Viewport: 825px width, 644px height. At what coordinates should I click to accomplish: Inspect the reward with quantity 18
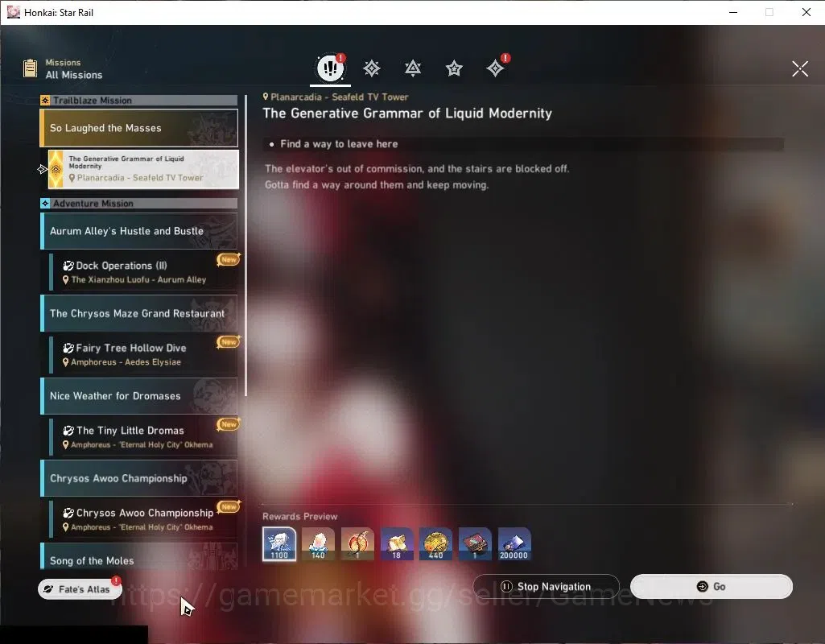click(397, 543)
